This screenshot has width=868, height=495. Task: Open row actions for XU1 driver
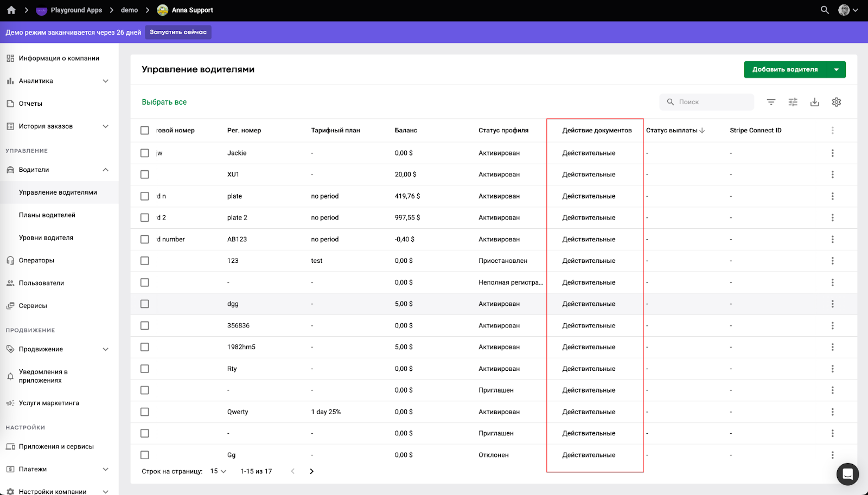[832, 175]
